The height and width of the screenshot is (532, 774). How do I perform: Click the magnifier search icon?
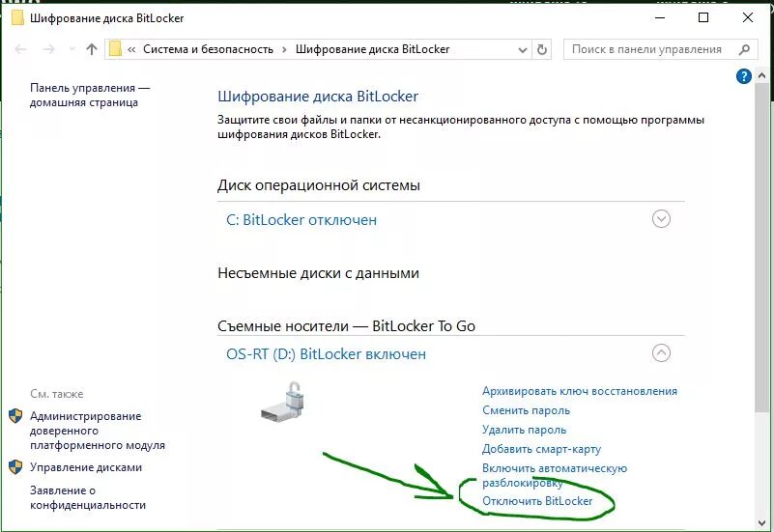pos(744,49)
